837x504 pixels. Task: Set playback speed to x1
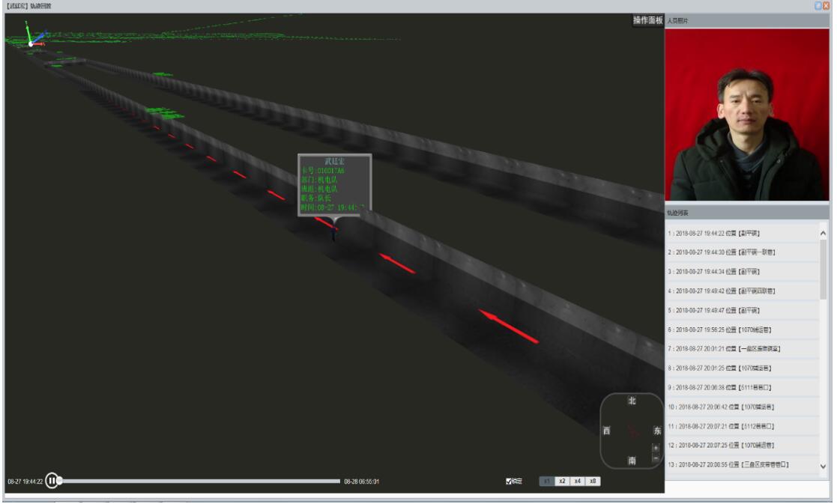pos(547,481)
